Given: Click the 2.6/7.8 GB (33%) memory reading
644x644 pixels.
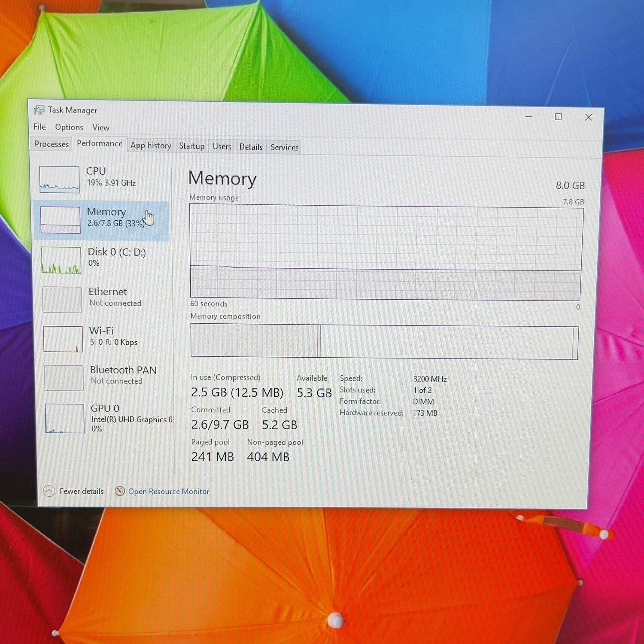Looking at the screenshot, I should (x=116, y=223).
